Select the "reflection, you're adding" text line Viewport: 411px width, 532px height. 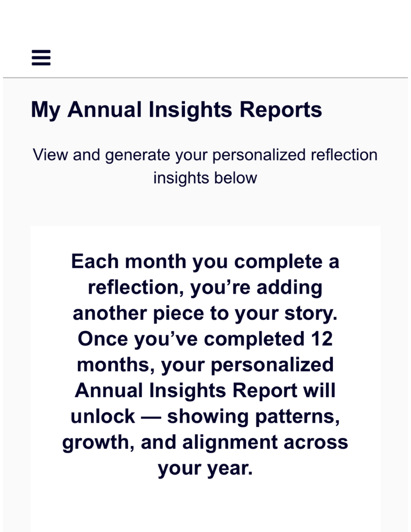tap(205, 287)
